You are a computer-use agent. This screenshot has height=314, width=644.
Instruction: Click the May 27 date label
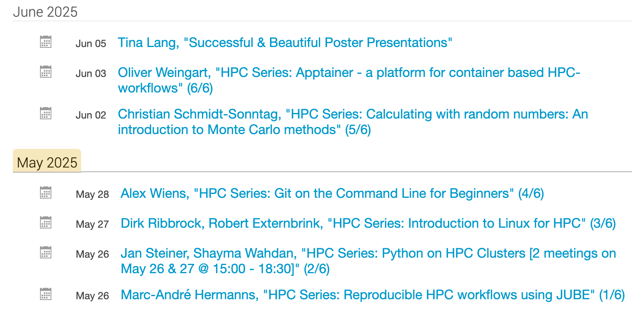click(92, 224)
